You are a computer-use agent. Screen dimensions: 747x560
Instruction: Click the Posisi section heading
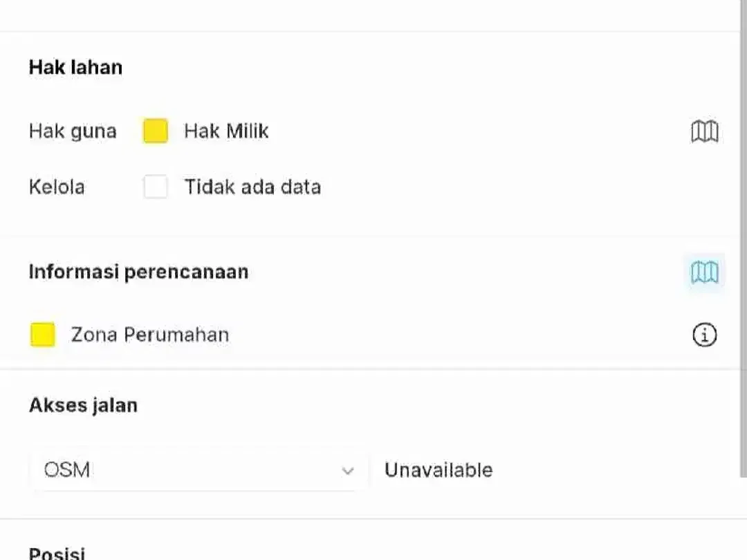click(57, 553)
